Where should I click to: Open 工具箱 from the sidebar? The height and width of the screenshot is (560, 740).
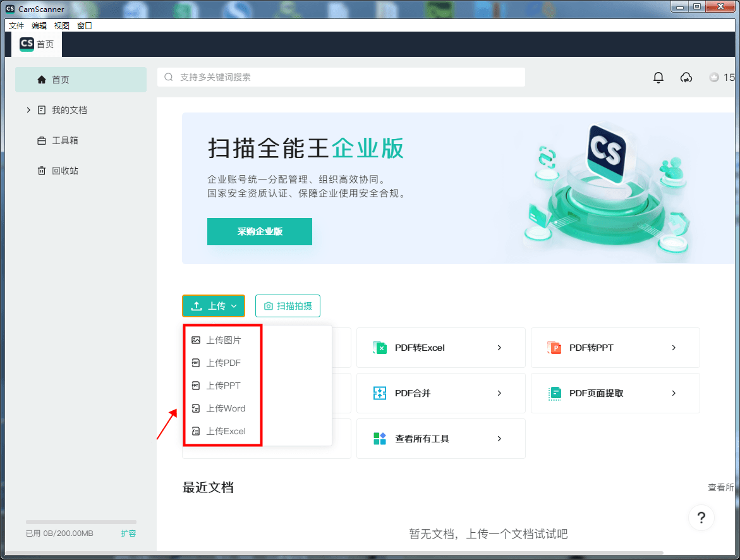[x=64, y=140]
